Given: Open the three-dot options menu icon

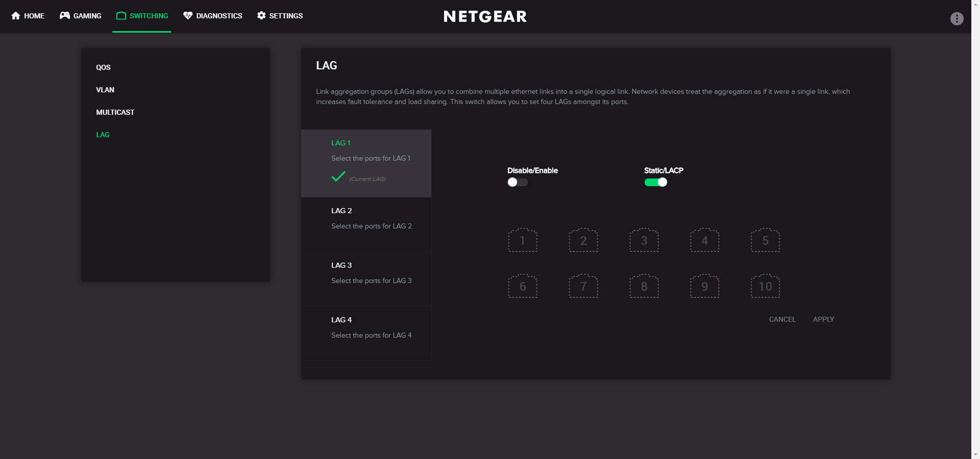Looking at the screenshot, I should click(957, 19).
